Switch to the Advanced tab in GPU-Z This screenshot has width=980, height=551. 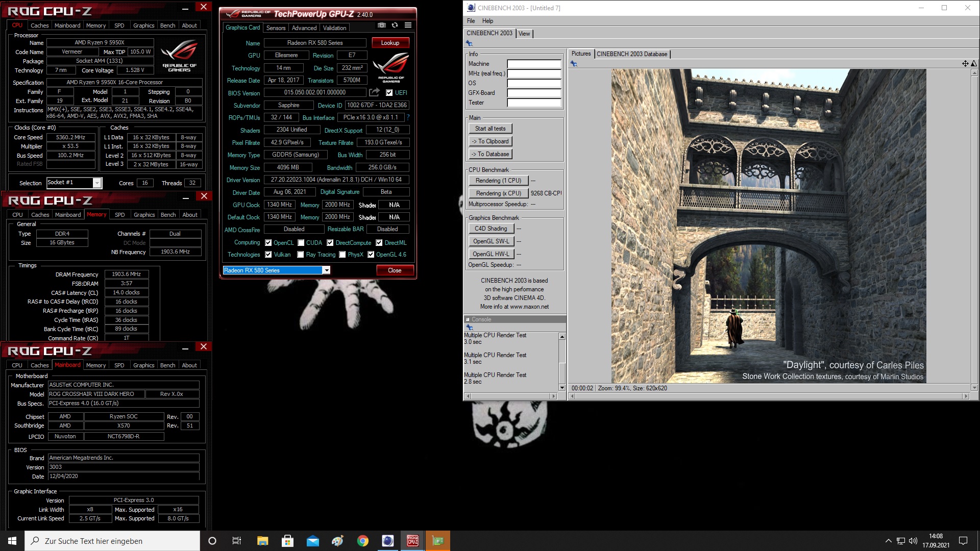tap(304, 28)
